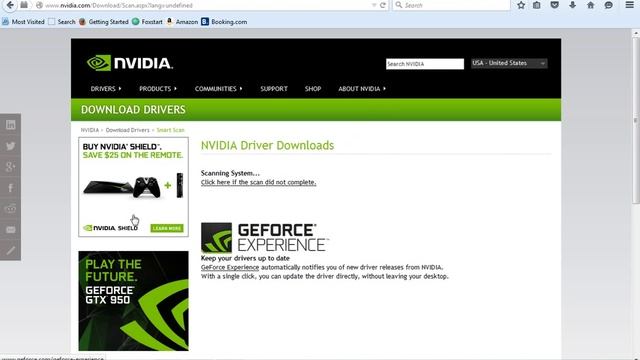640x360 pixels.
Task: Open the USA - United States region dropdown
Action: pos(509,63)
